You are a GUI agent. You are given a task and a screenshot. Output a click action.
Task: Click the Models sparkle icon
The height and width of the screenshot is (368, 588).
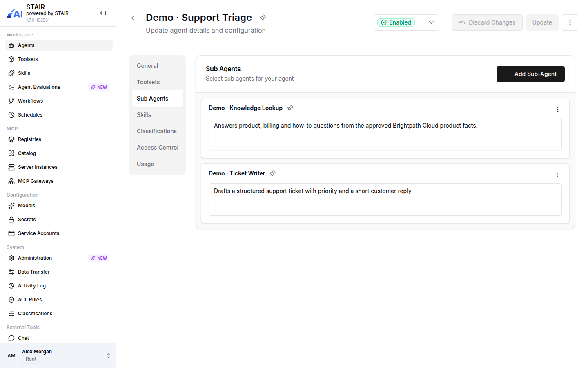point(11,206)
